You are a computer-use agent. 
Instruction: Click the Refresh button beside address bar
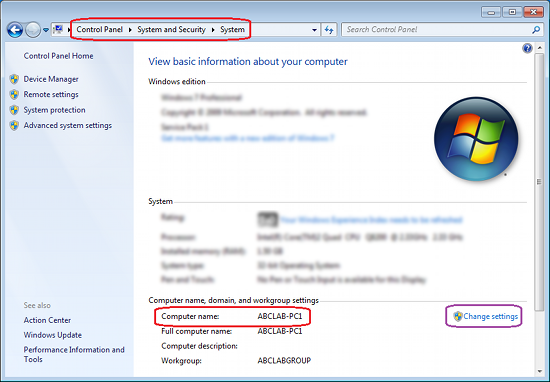click(329, 30)
